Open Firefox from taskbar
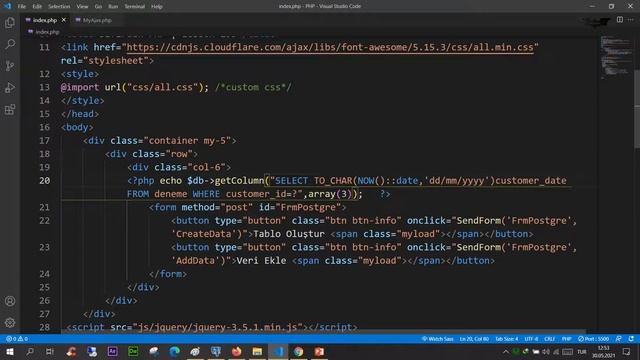Image resolution: width=640 pixels, height=360 pixels. pos(236,351)
